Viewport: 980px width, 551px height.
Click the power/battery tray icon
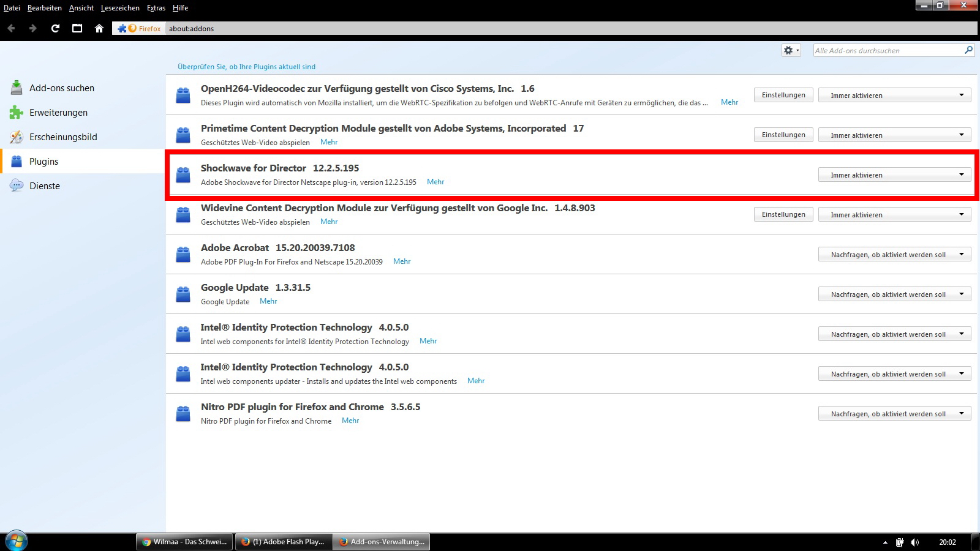(900, 542)
